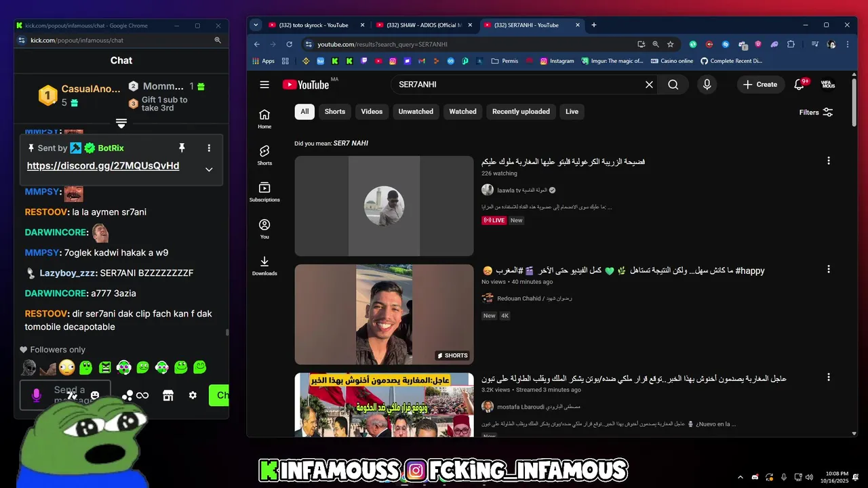Reload the YouTube page

289,44
